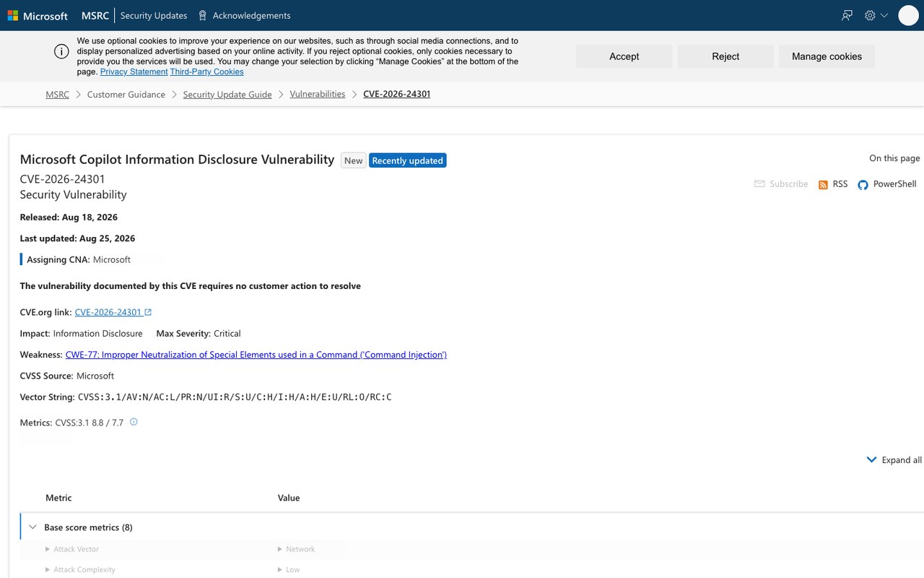Click the Subscribe envelope icon

coord(759,184)
